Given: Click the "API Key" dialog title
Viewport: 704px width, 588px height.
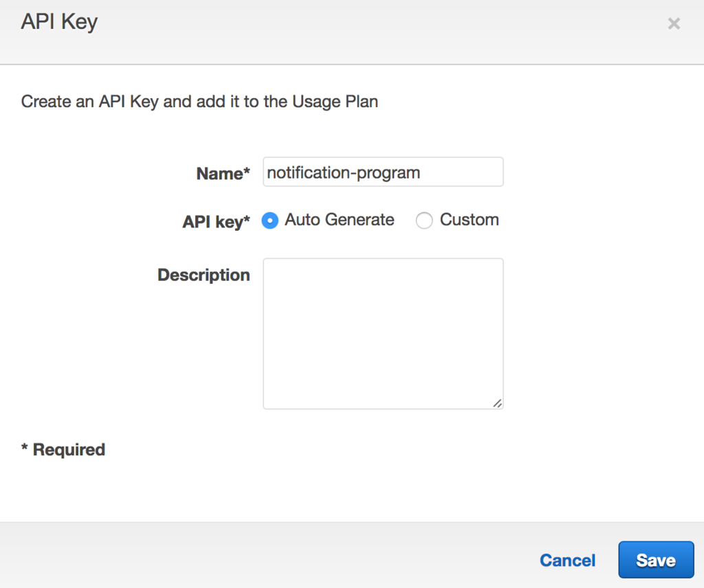Looking at the screenshot, I should pos(60,22).
